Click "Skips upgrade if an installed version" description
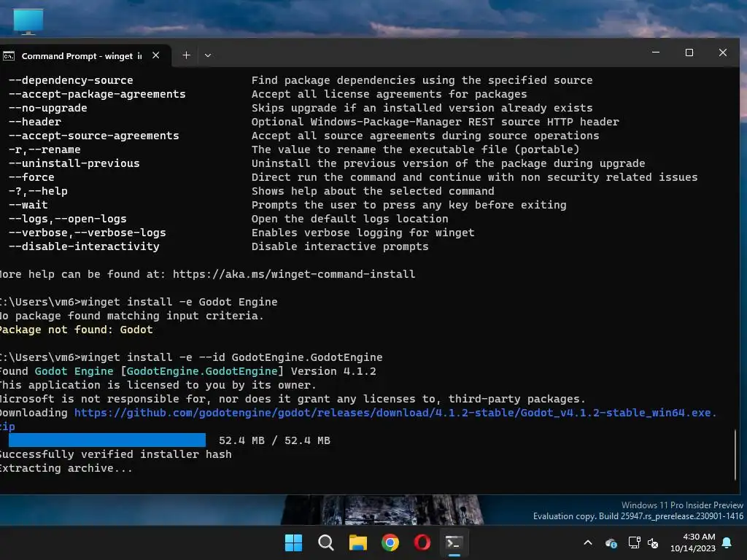The height and width of the screenshot is (560, 747). tap(422, 108)
